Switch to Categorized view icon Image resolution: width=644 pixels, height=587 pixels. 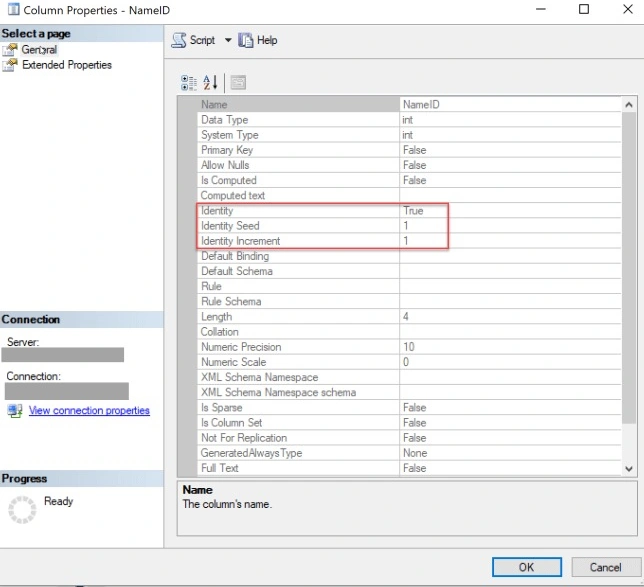coord(189,83)
